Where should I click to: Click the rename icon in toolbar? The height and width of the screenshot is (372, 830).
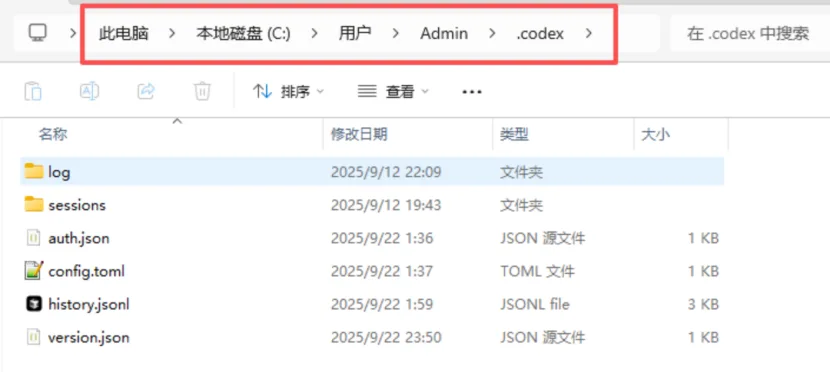89,91
